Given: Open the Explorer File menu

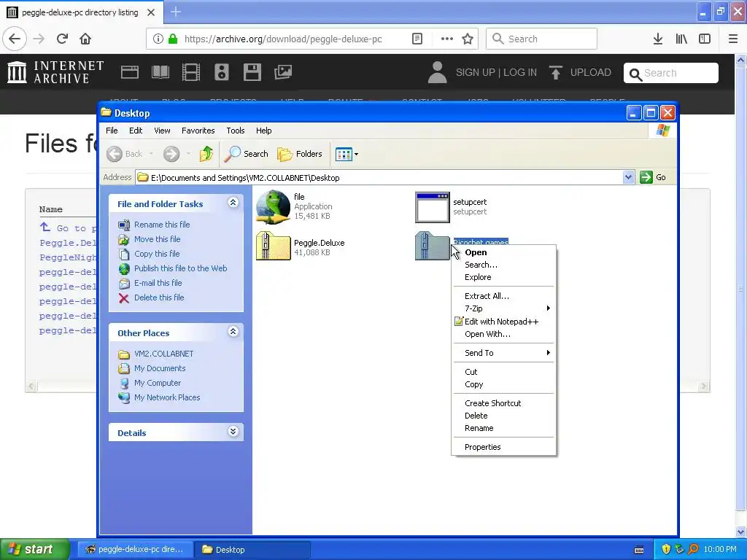Looking at the screenshot, I should click(x=112, y=131).
